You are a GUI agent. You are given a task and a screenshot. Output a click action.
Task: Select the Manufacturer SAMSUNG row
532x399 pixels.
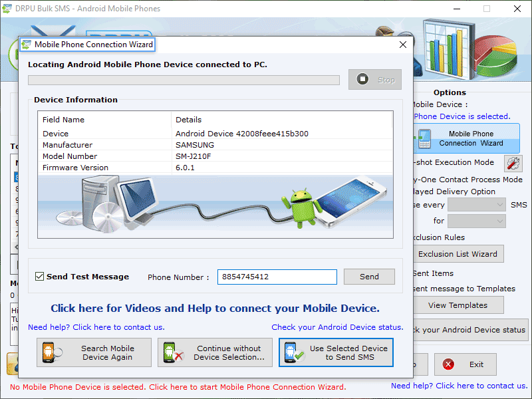[x=215, y=145]
